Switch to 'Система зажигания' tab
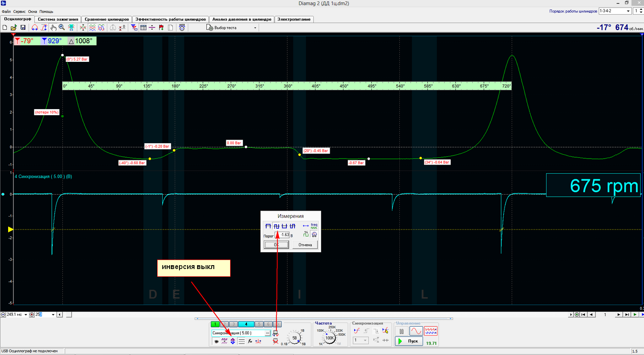The height and width of the screenshot is (355, 644). (x=58, y=19)
